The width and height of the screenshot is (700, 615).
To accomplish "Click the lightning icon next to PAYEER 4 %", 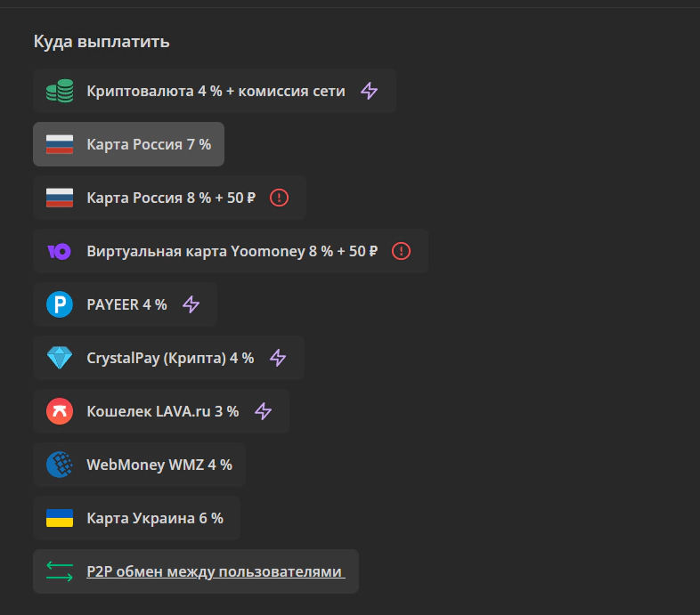I will tap(191, 304).
